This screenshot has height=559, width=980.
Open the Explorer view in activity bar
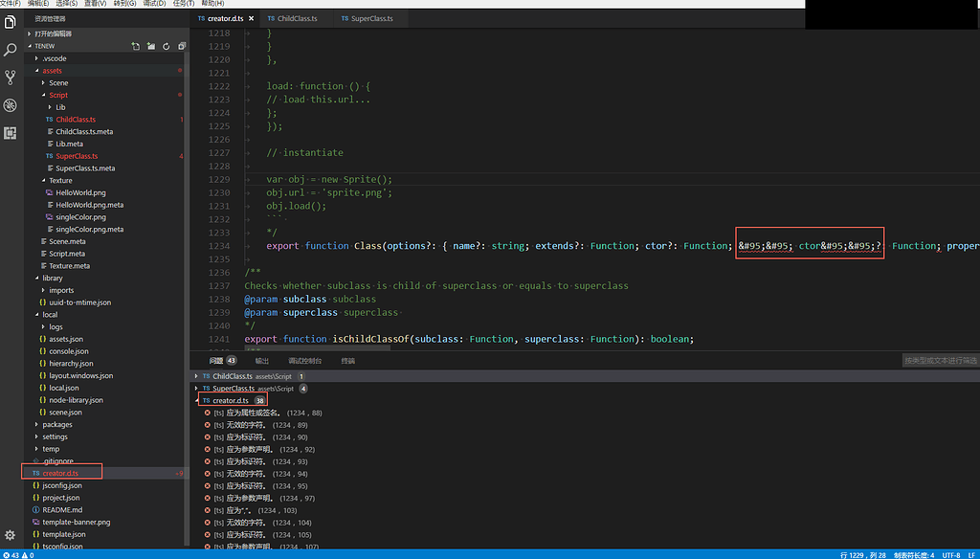coord(11,21)
